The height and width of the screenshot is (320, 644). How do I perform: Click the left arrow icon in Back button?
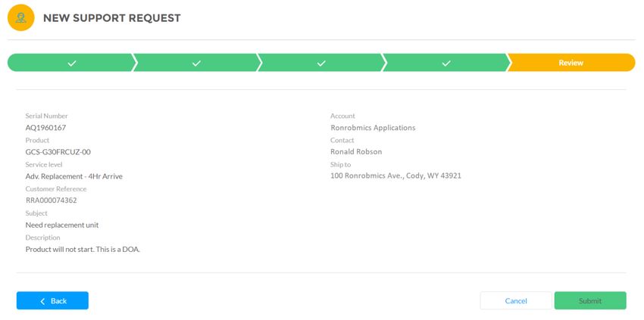point(42,301)
